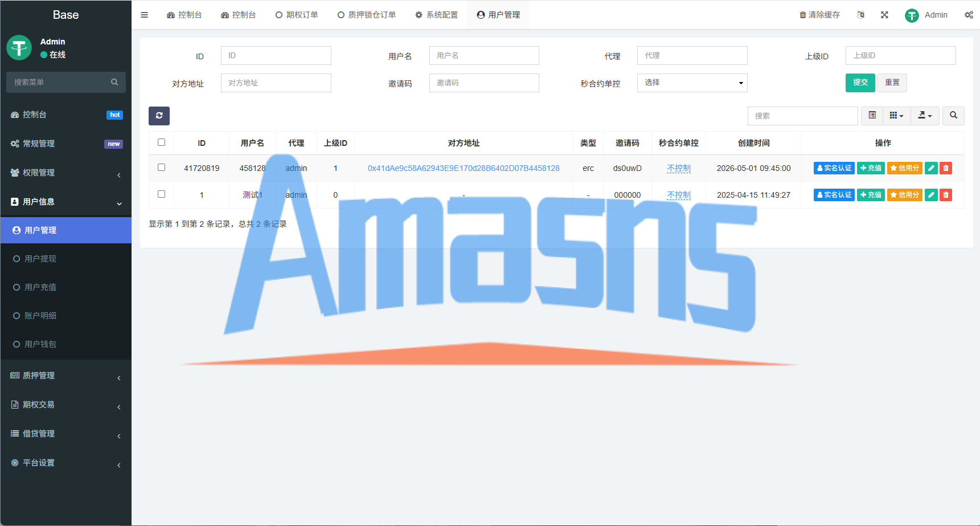
Task: Open the top-right settings gears icon
Action: pyautogui.click(x=969, y=15)
